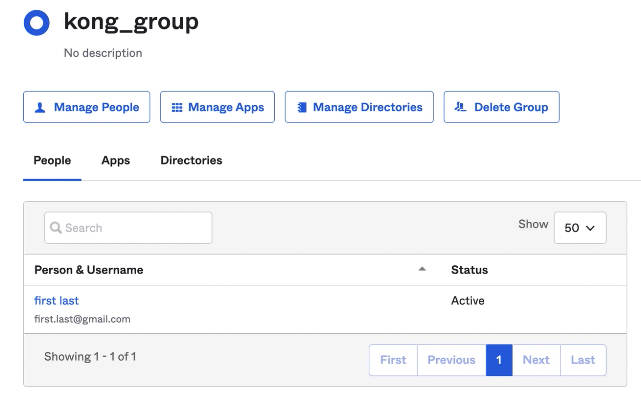The width and height of the screenshot is (641, 418).
Task: Click the book icon in Manage Directories
Action: pos(302,108)
